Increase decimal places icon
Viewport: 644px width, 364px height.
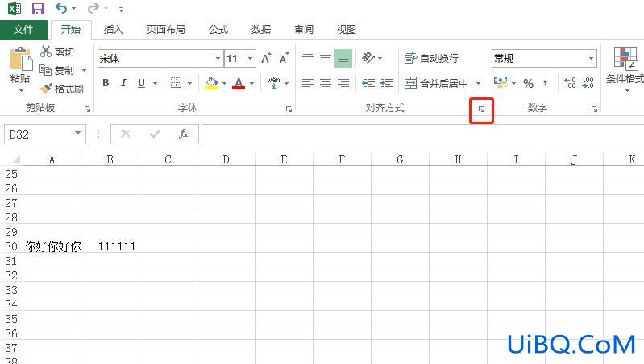(x=570, y=83)
